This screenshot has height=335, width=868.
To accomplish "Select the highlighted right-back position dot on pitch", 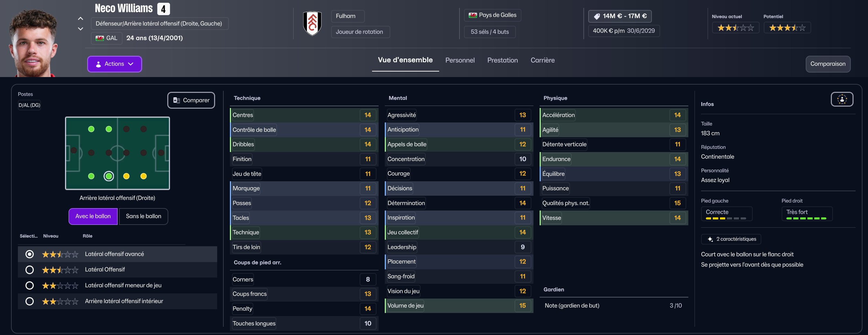I will click(x=109, y=176).
